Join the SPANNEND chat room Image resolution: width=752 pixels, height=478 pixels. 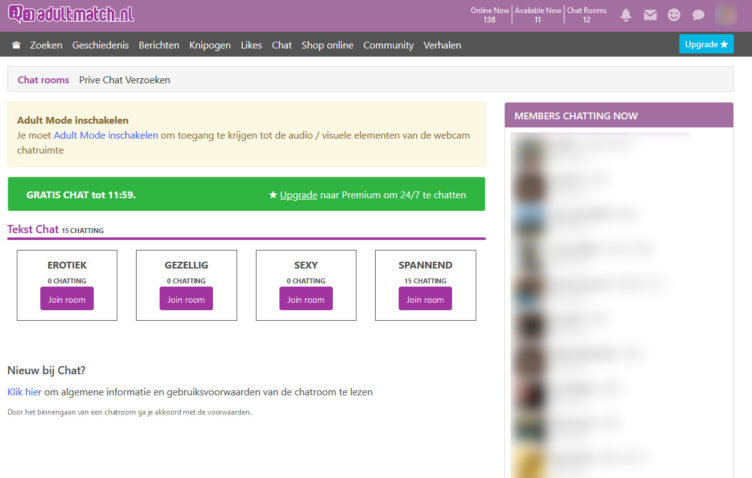pos(425,299)
